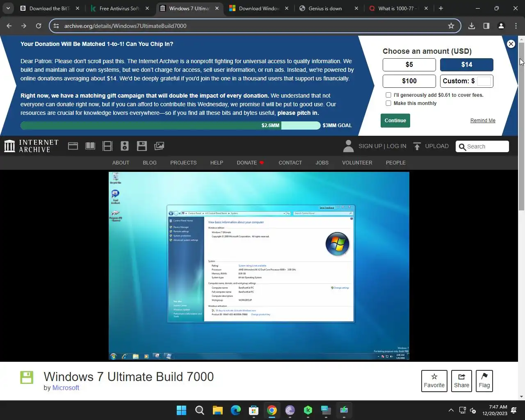Open the CONTACT menu item
The height and width of the screenshot is (420, 525).
[x=290, y=163]
